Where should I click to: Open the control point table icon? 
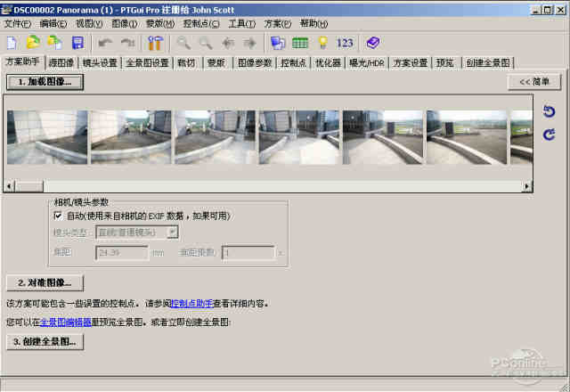tap(300, 42)
